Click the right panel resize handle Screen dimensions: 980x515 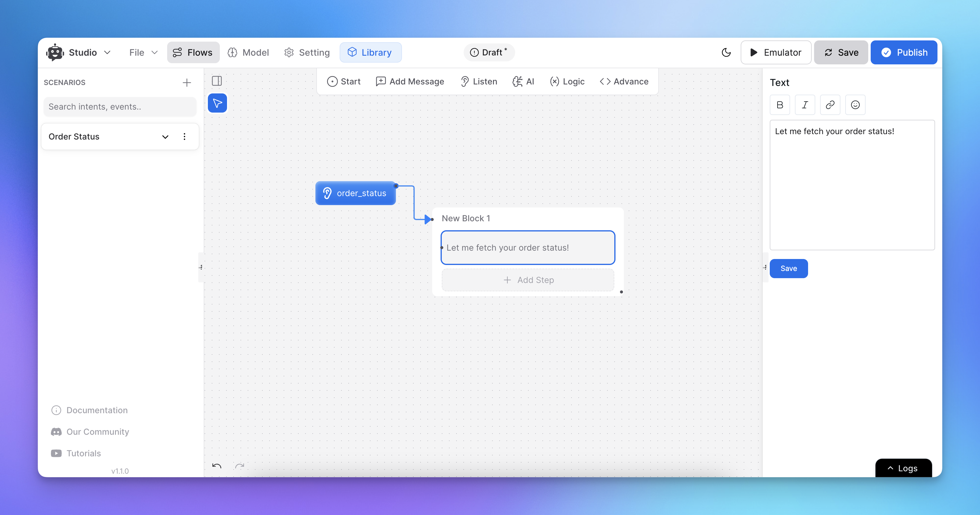[x=765, y=267]
